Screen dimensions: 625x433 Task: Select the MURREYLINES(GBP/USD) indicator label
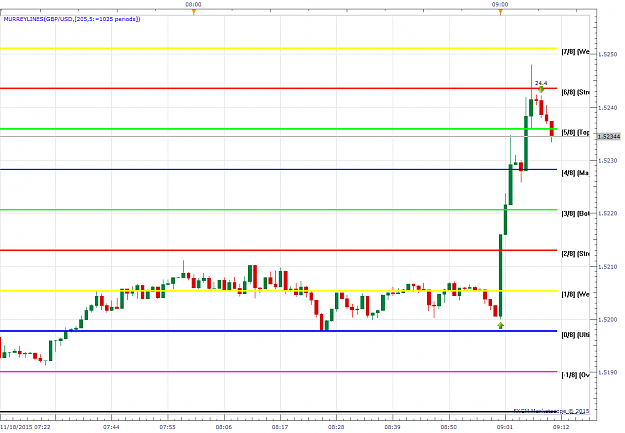[x=72, y=19]
